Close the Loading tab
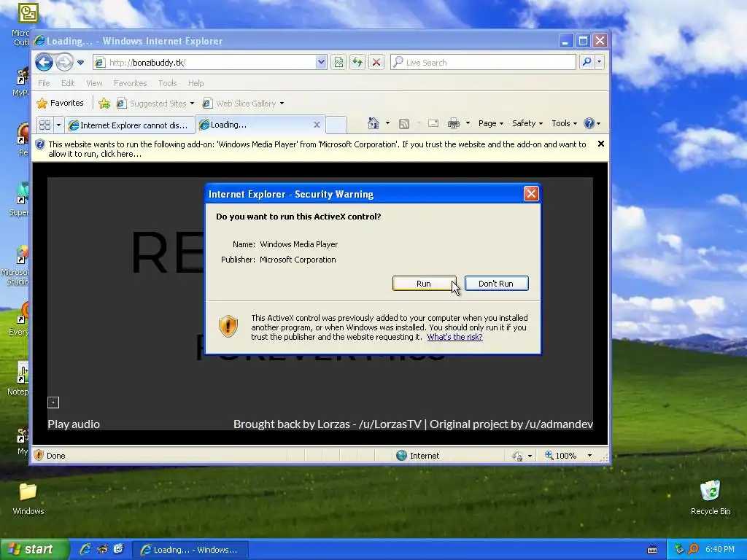The image size is (747, 560). (x=317, y=125)
